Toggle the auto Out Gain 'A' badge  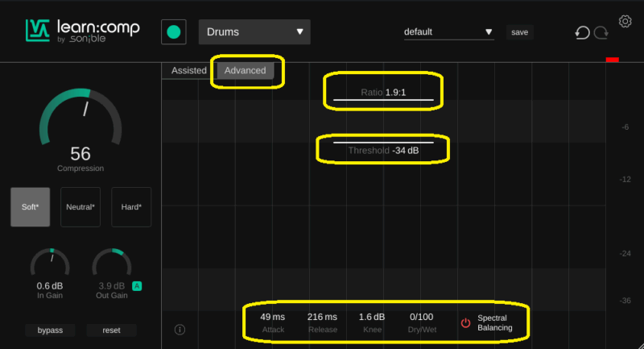(x=138, y=286)
